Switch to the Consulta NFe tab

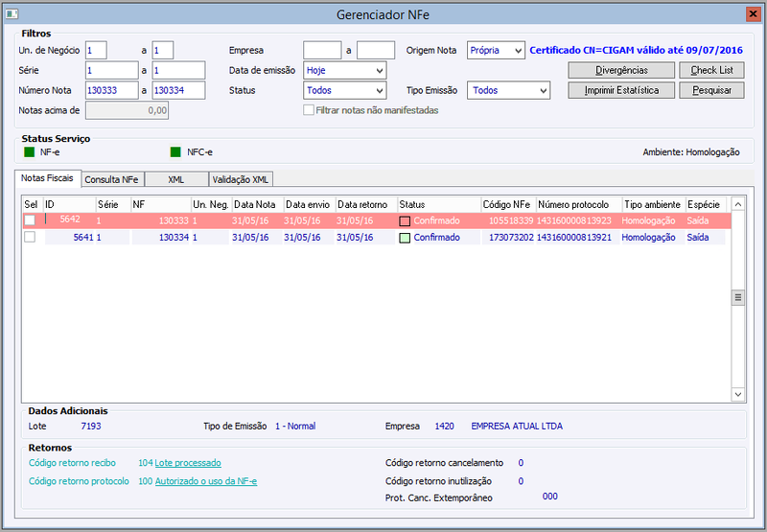[112, 179]
